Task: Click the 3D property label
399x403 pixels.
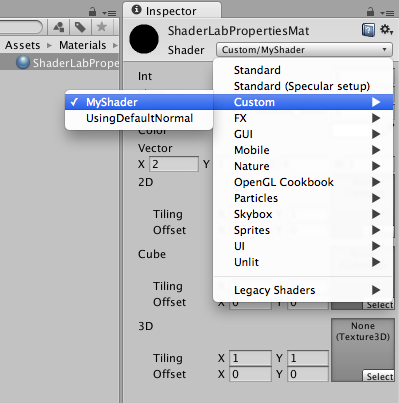Action: tap(146, 326)
